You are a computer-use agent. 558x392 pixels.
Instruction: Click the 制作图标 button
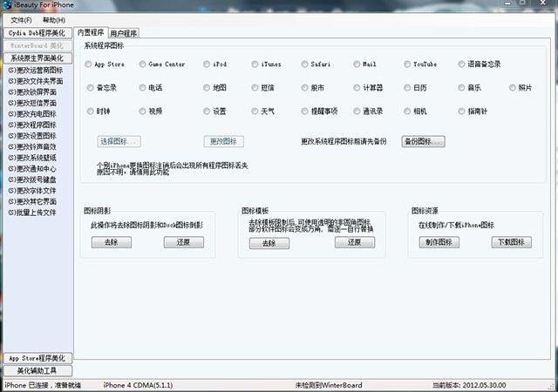tap(439, 242)
